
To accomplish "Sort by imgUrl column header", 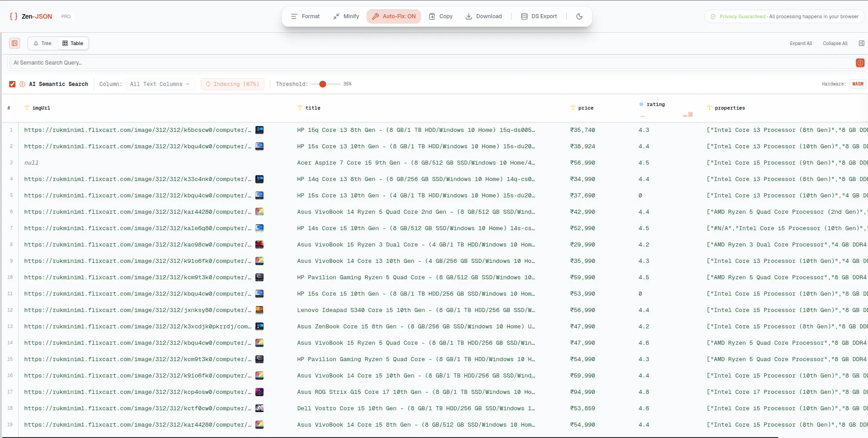I will point(41,108).
